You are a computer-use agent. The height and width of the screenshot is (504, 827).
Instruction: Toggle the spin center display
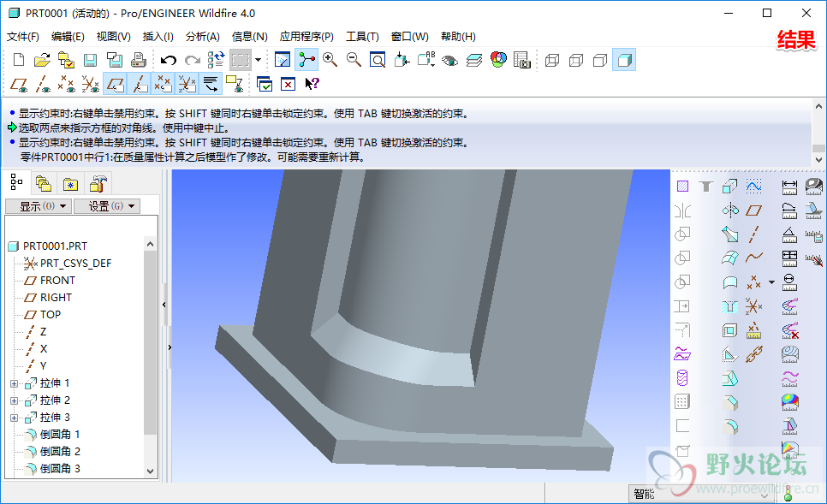(306, 60)
